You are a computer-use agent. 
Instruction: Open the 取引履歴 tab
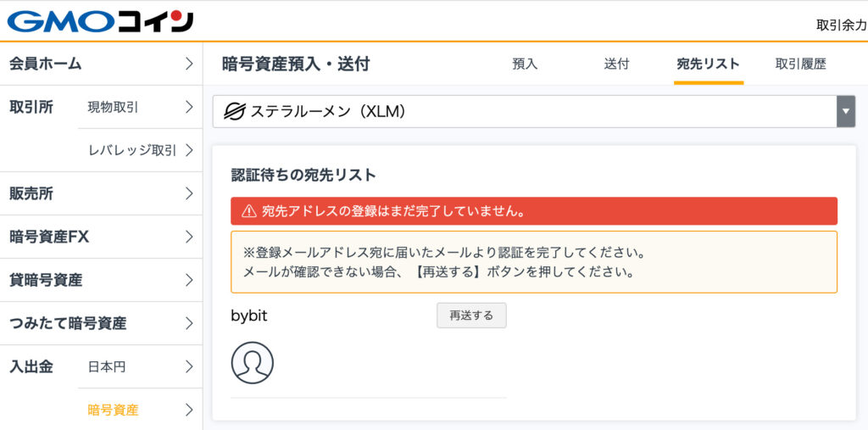point(800,64)
